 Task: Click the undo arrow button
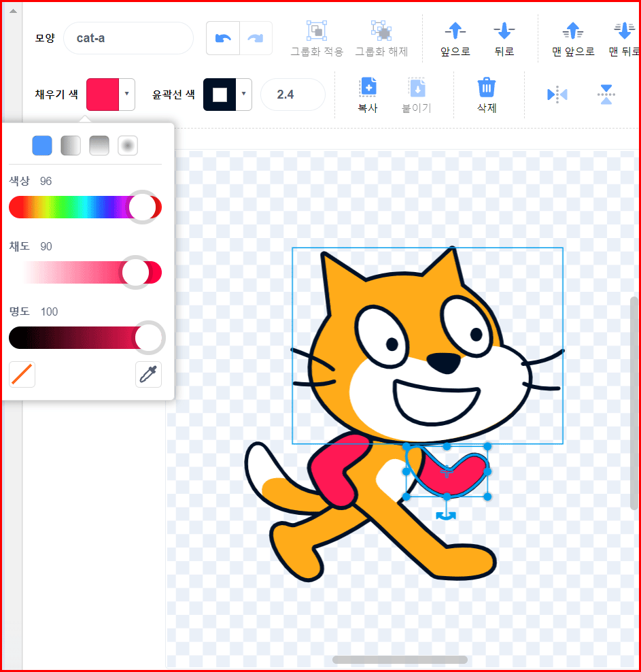point(223,38)
